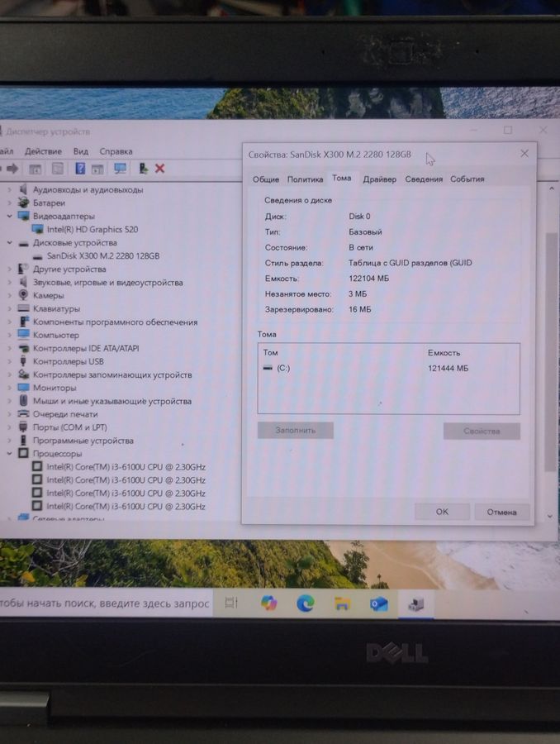Switch to the Драйвер tab
560x744 pixels.
379,179
